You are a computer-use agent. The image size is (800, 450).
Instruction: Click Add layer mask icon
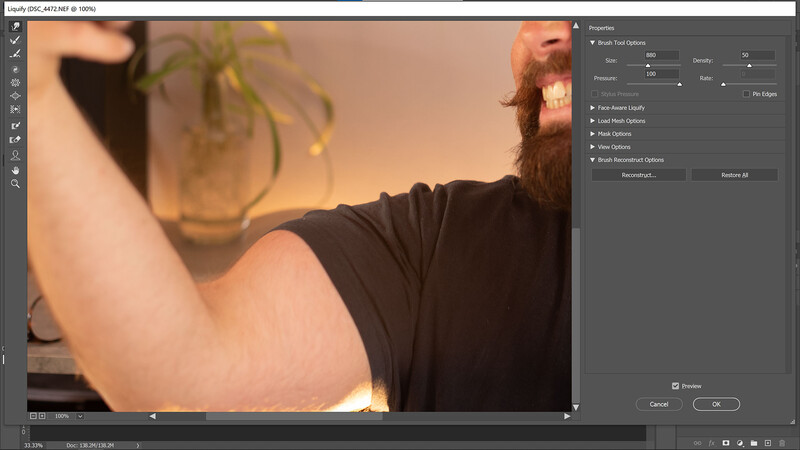(726, 443)
